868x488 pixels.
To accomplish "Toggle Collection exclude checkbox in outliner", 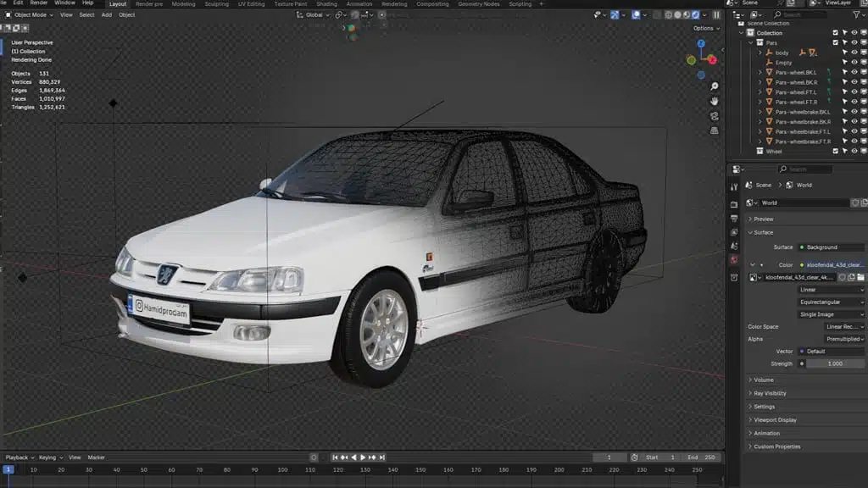I will (x=836, y=33).
